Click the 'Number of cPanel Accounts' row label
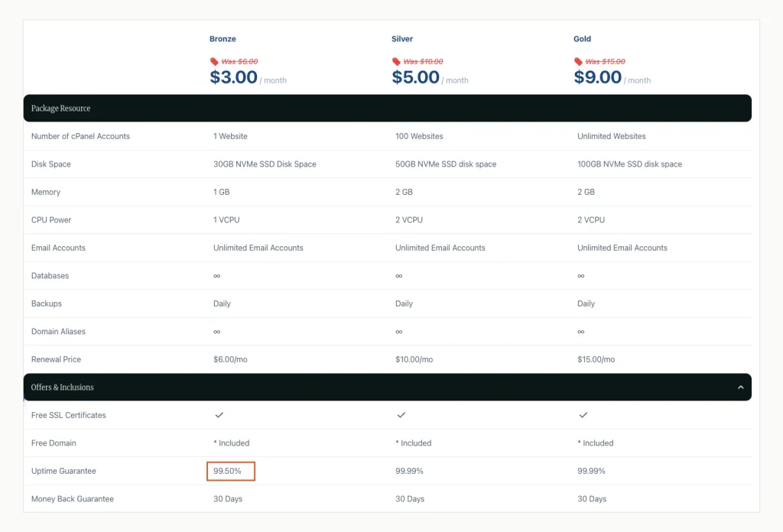 coord(80,136)
